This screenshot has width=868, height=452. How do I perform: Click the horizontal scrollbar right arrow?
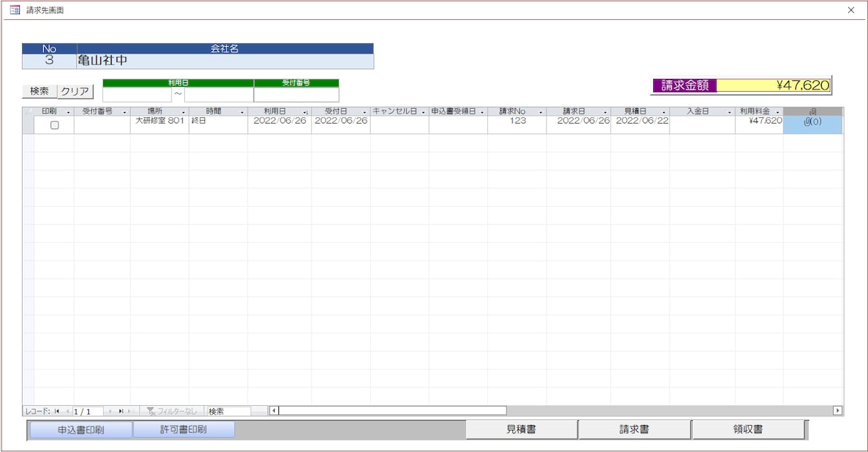837,411
